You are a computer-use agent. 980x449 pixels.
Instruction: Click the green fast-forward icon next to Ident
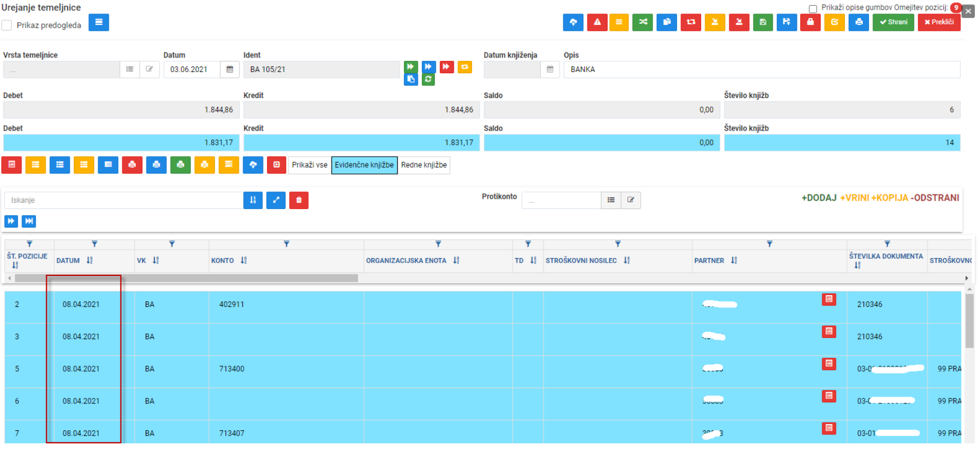pos(411,66)
